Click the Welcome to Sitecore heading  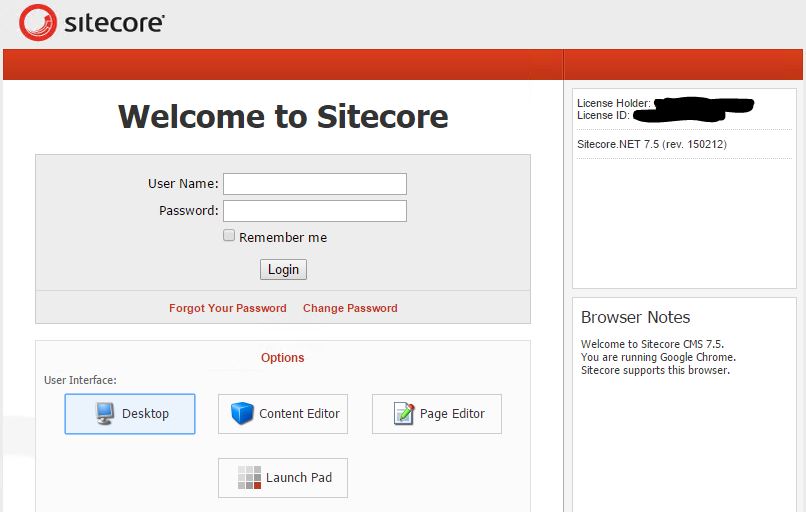[283, 116]
